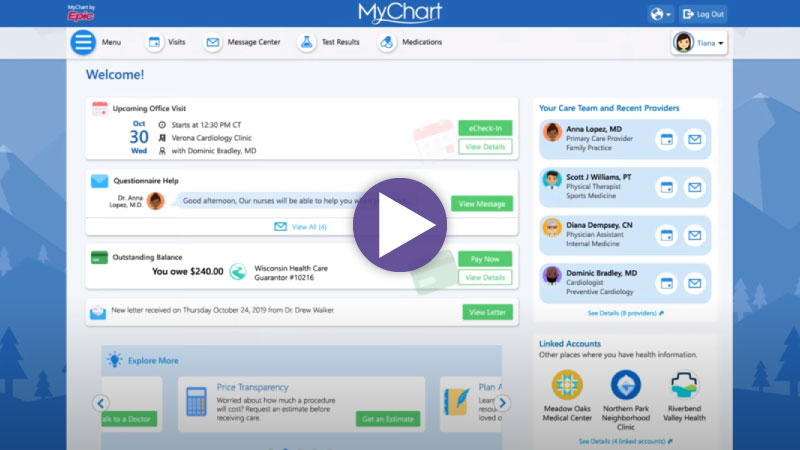Click the Message Center envelope icon
800x450 pixels.
[213, 42]
